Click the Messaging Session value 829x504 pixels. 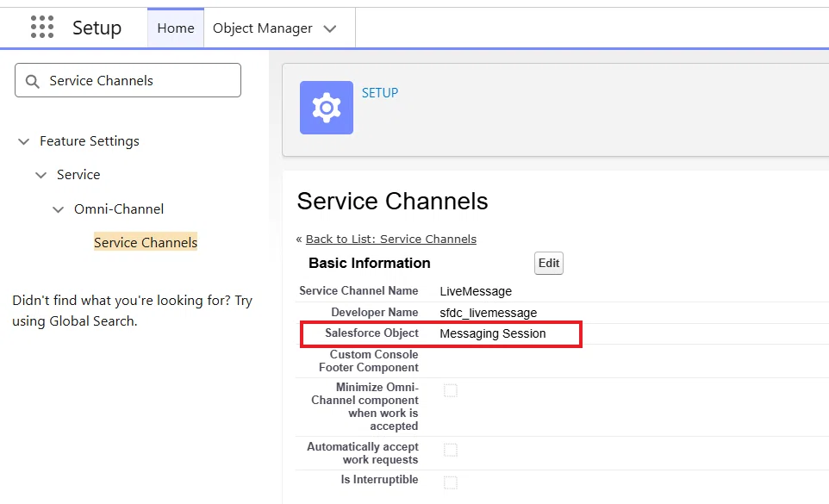pos(493,333)
